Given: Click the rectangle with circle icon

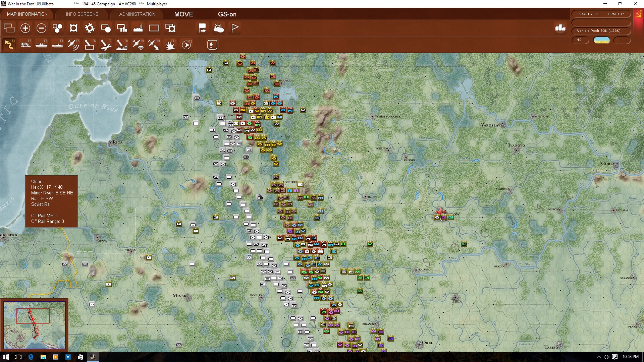Looking at the screenshot, I should click(106, 28).
